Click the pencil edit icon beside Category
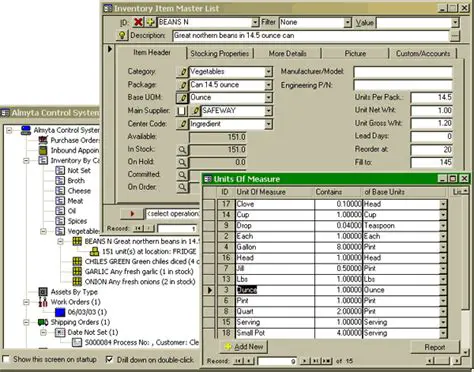This screenshot has height=372, width=474. (x=182, y=72)
